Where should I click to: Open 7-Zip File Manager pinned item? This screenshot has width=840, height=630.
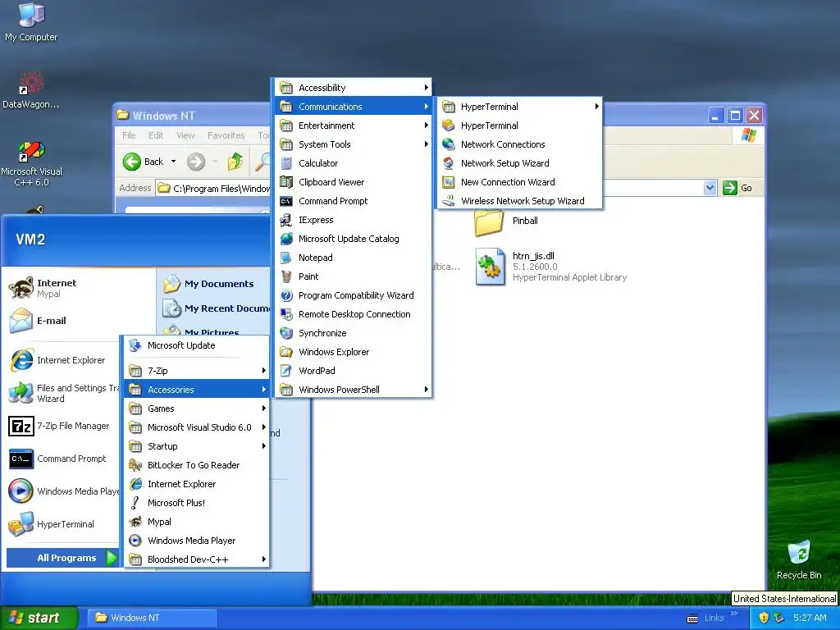[62, 427]
